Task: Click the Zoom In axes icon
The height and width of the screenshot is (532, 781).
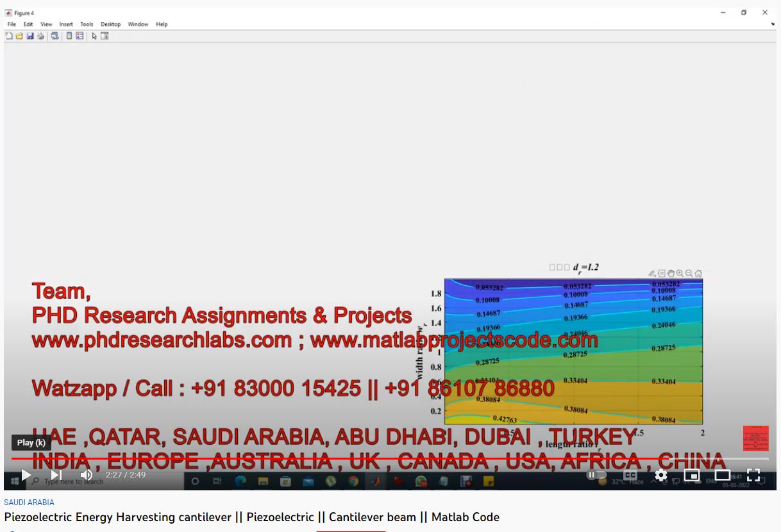Action: (x=680, y=273)
